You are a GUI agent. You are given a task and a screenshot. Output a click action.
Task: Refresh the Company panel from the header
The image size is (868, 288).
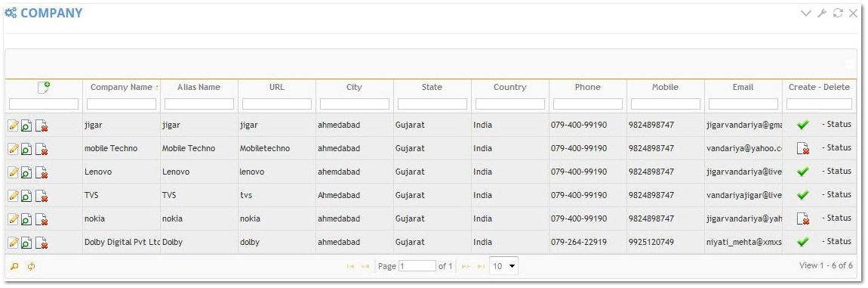pos(838,14)
